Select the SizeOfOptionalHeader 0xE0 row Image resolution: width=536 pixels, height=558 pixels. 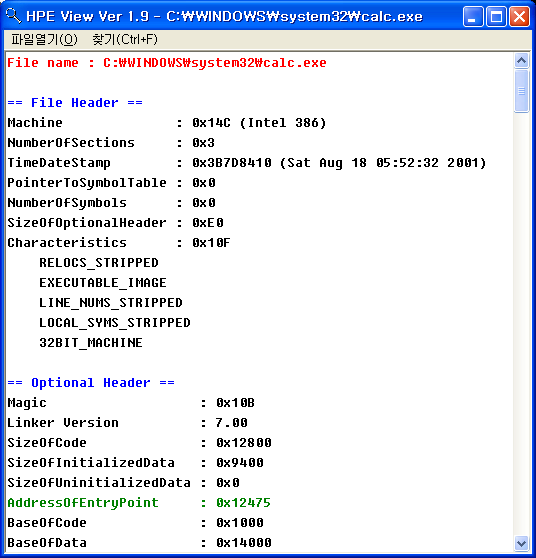click(115, 222)
